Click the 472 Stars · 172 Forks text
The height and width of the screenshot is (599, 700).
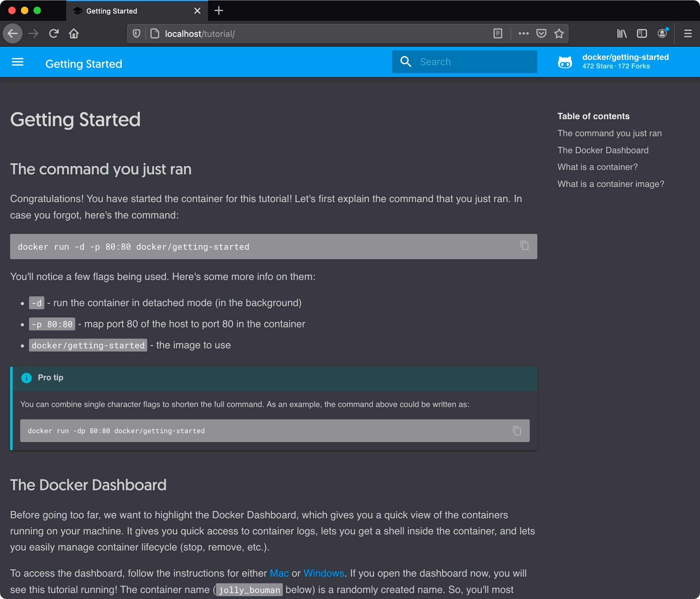(616, 66)
